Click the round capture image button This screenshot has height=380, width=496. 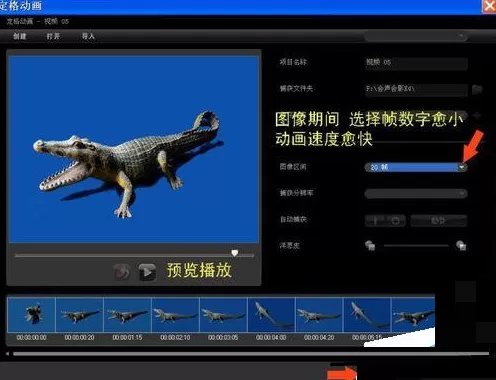point(122,272)
